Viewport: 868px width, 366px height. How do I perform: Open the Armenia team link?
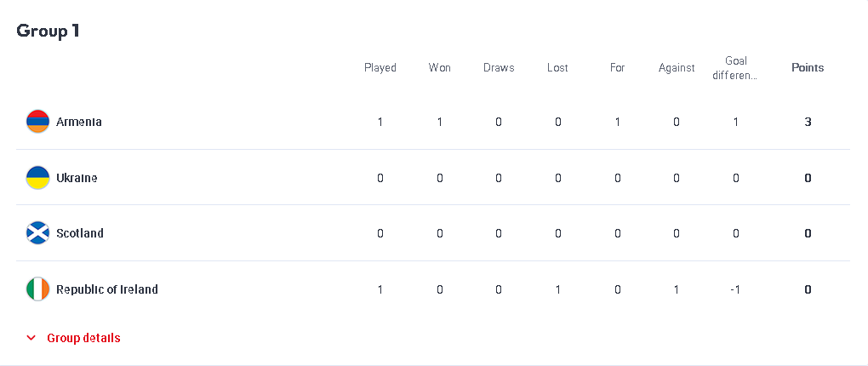tap(78, 122)
